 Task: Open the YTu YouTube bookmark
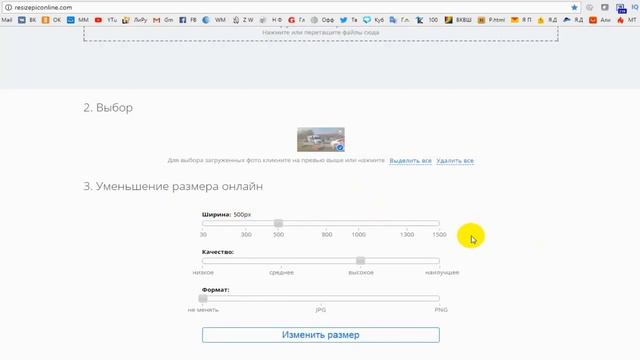(x=106, y=20)
